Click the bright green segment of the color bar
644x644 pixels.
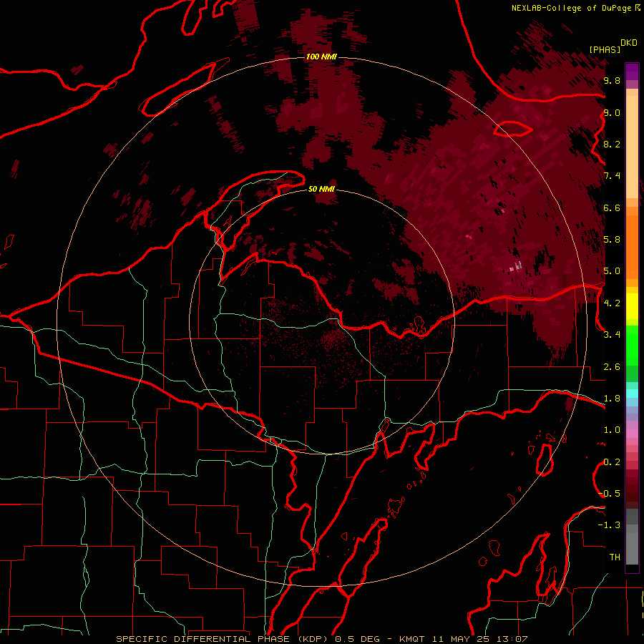[x=632, y=346]
